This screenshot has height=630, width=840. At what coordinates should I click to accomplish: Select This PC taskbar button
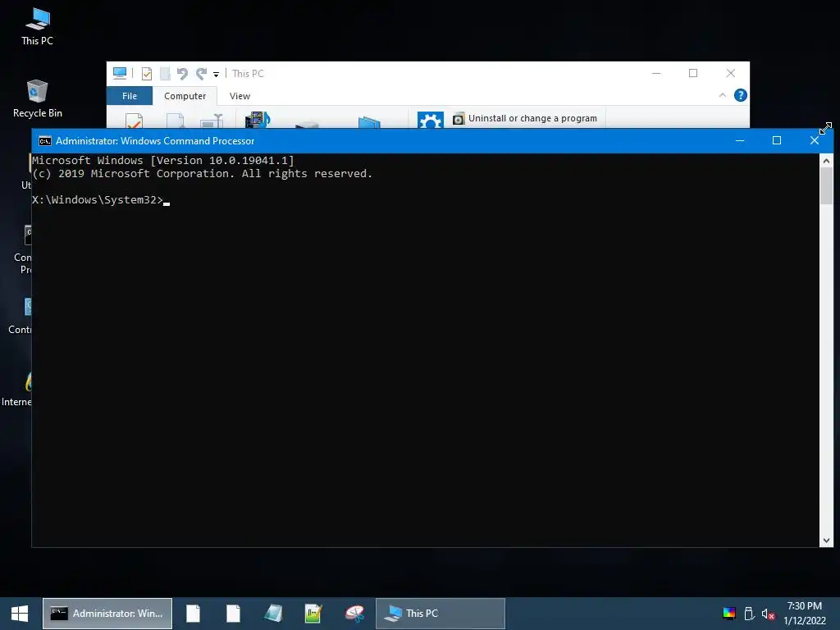[440, 614]
